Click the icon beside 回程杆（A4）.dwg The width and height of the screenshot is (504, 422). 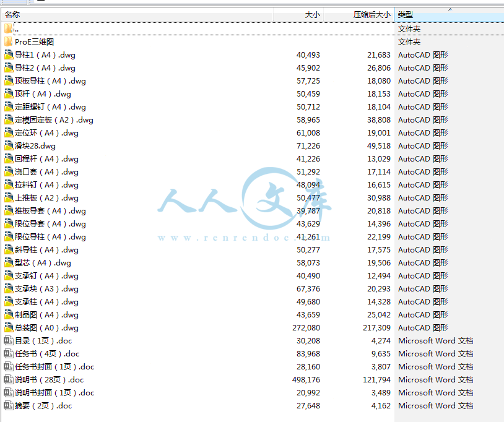tap(9, 159)
